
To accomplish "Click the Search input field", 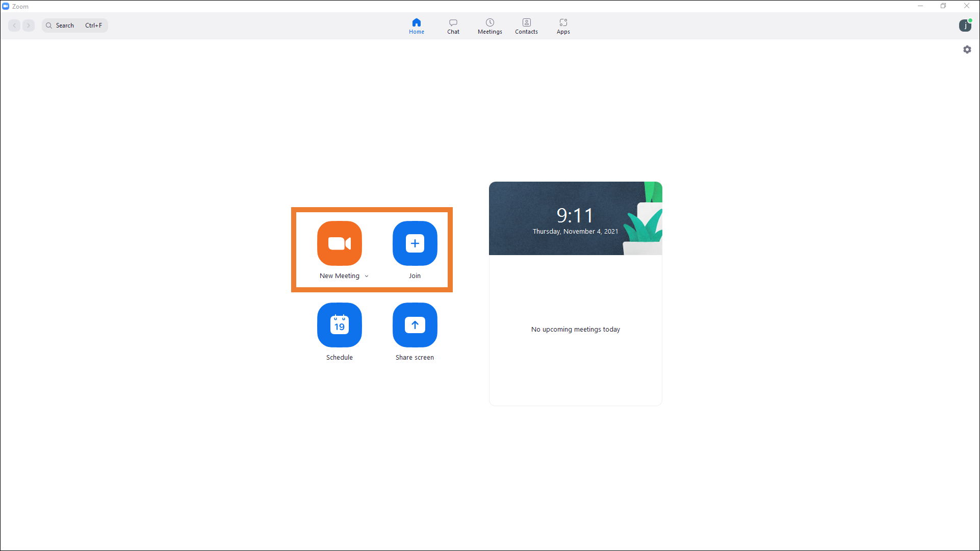I will [x=75, y=26].
